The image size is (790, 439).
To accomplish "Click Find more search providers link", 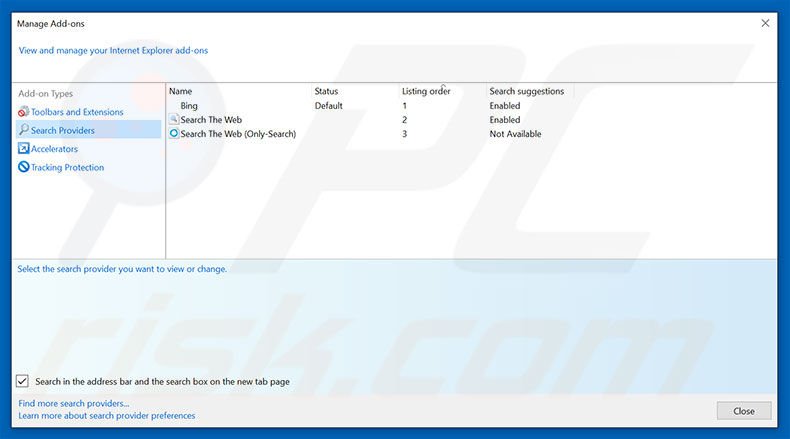I will tap(74, 403).
